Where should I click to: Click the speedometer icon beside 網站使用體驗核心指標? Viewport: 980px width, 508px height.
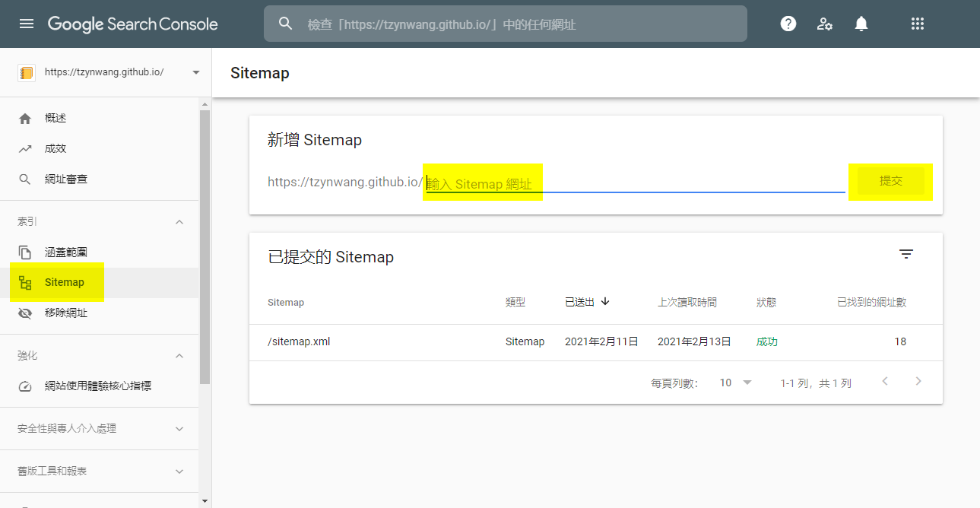tap(25, 386)
